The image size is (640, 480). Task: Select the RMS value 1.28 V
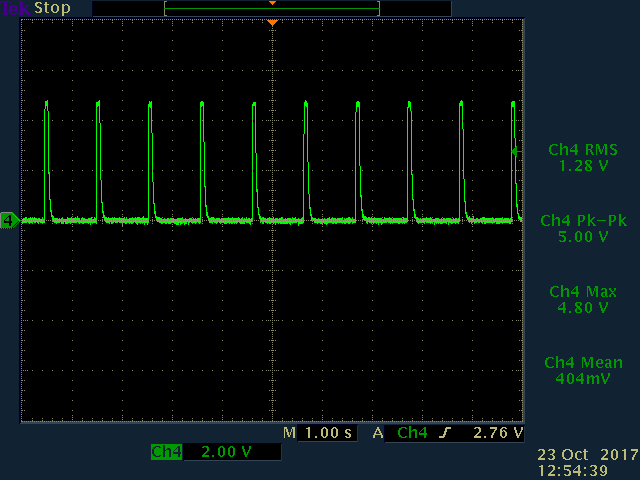tap(583, 166)
